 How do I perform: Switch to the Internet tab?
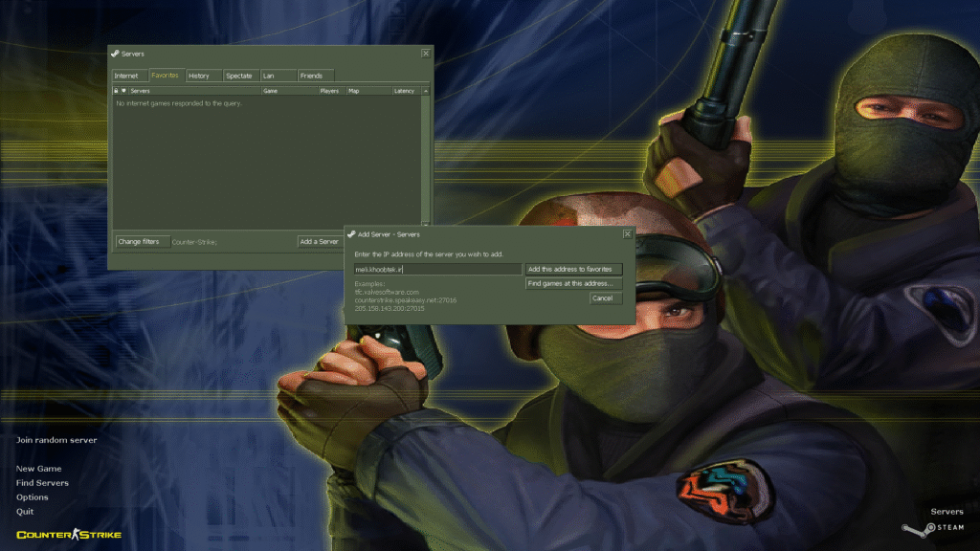[x=126, y=76]
